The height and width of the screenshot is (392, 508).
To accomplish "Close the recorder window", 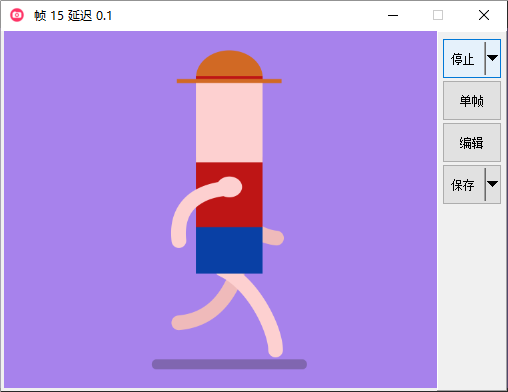I will pos(484,15).
